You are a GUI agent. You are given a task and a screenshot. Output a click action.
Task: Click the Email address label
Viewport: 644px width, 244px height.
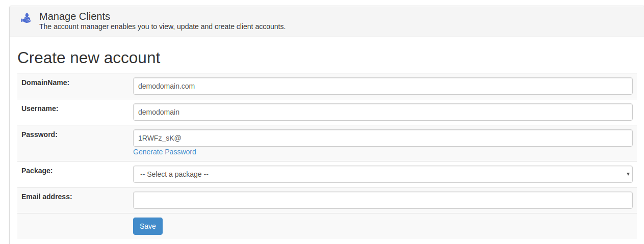pos(47,196)
